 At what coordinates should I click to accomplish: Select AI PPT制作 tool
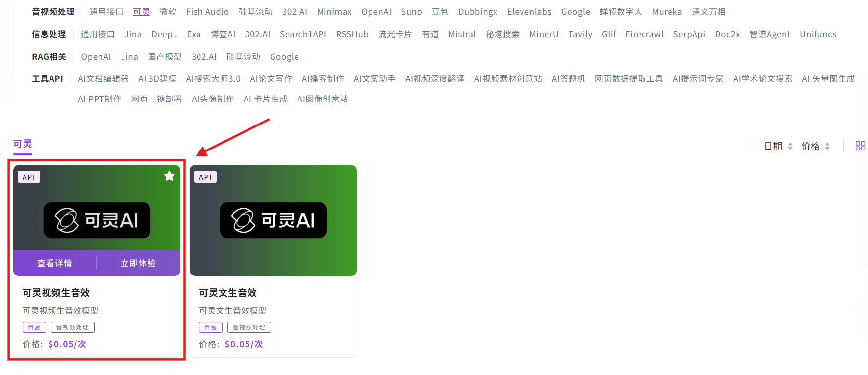point(99,99)
